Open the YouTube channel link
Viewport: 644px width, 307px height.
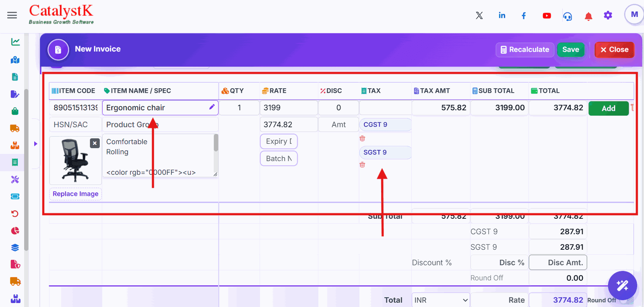(547, 16)
